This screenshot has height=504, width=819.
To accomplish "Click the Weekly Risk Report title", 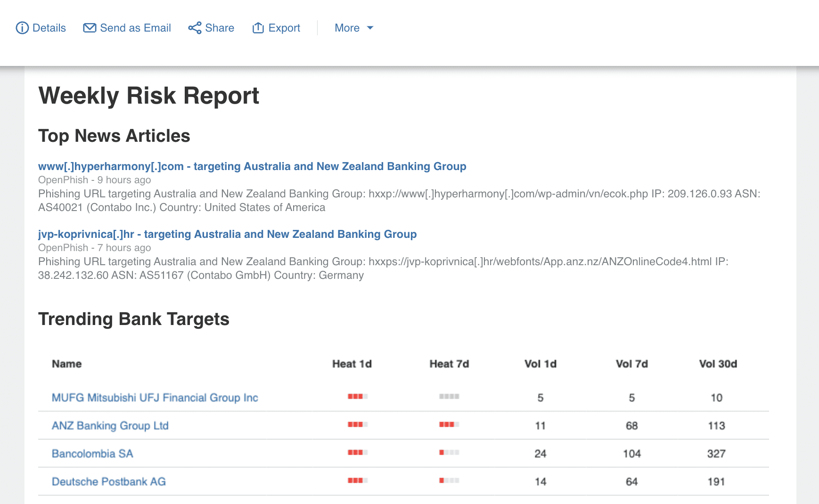I will pos(149,96).
